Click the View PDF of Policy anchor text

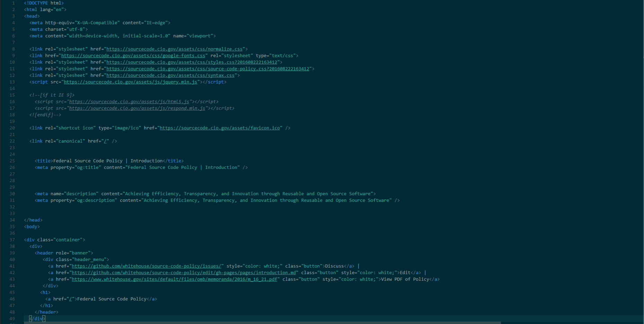405,279
